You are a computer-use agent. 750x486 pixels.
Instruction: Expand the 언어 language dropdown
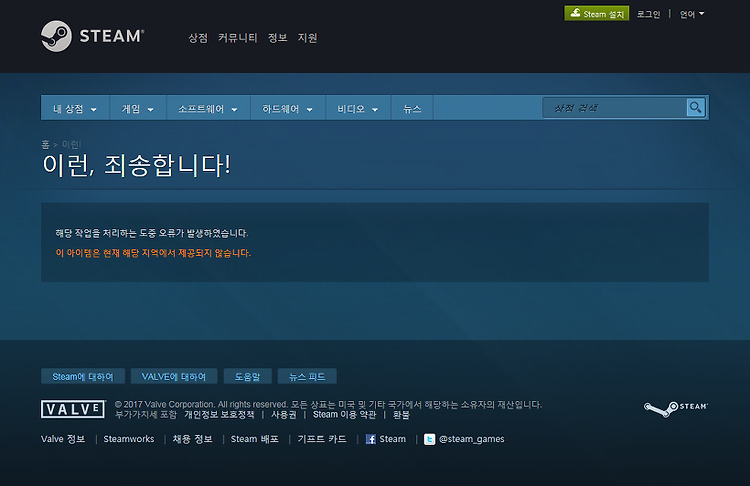pyautogui.click(x=692, y=14)
